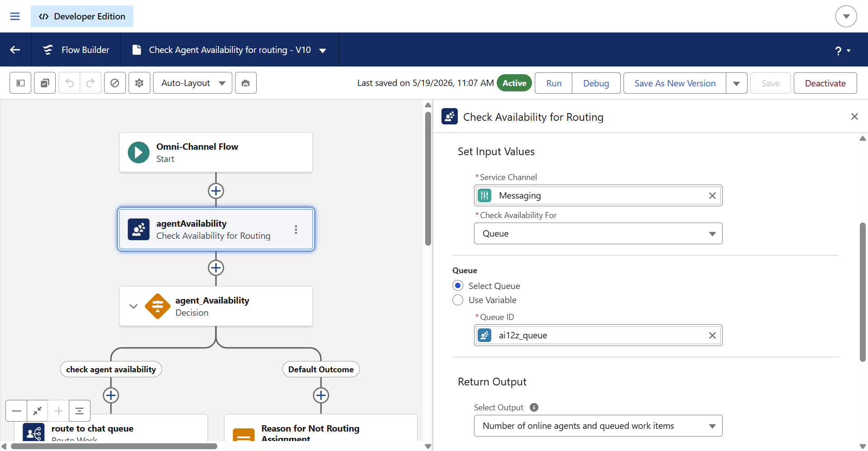Open the Select Output dropdown
This screenshot has width=868, height=451.
click(598, 426)
